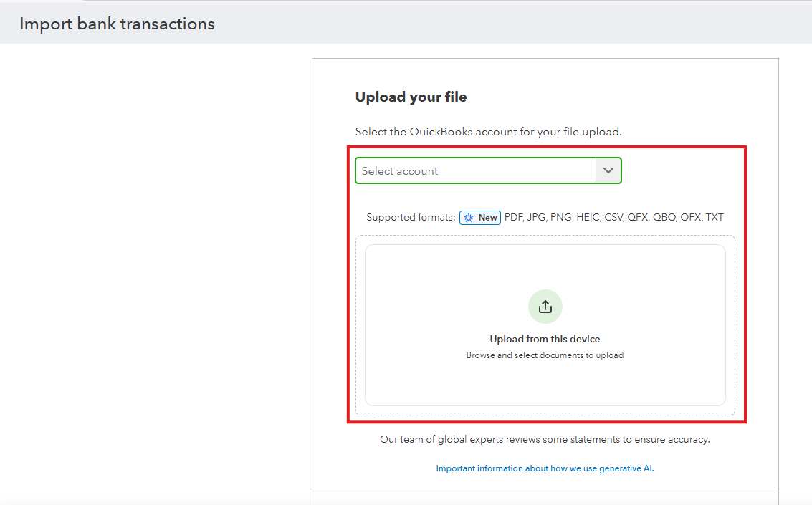Open the generative AI information link

click(x=545, y=468)
